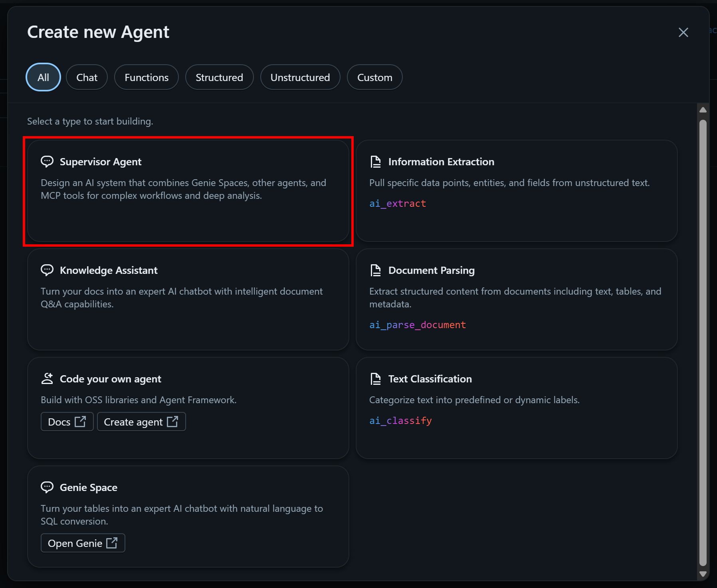
Task: Click the vertical scrollbar thumb
Action: [703, 342]
